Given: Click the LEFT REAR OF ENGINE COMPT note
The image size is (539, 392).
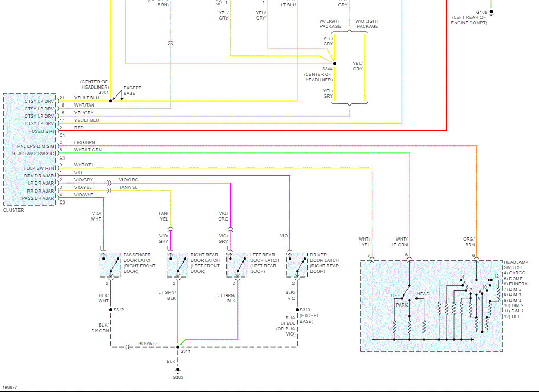Looking at the screenshot, I should pos(469,20).
